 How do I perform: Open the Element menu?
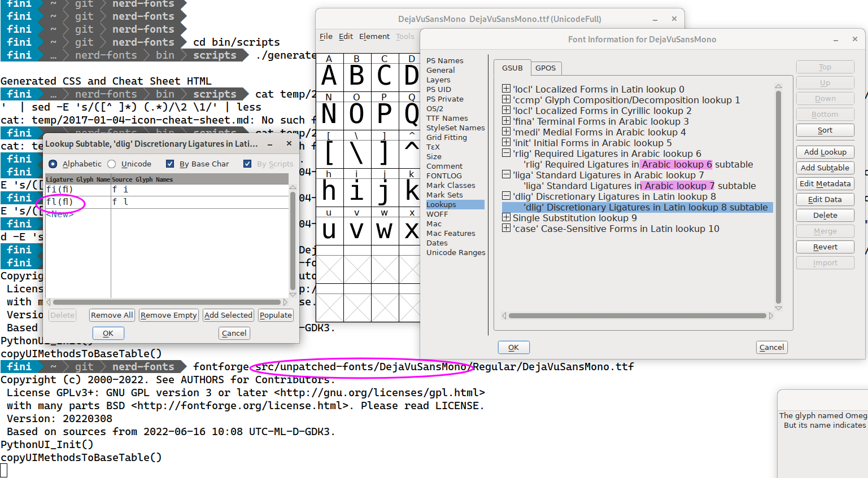[x=374, y=36]
